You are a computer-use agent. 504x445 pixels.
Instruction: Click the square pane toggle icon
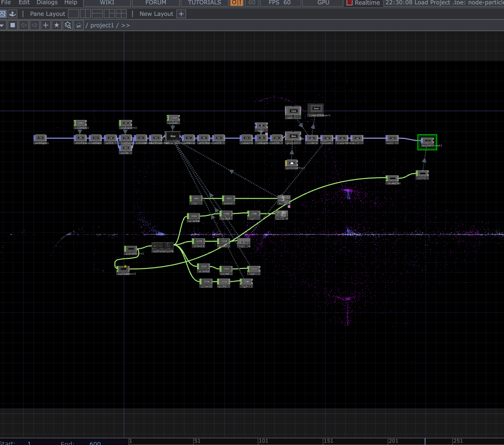[x=12, y=25]
